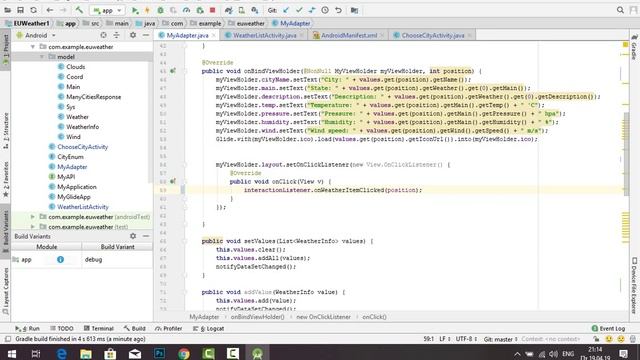This screenshot has width=640, height=360.
Task: Update project with the Git blue arrow
Action: point(286,10)
